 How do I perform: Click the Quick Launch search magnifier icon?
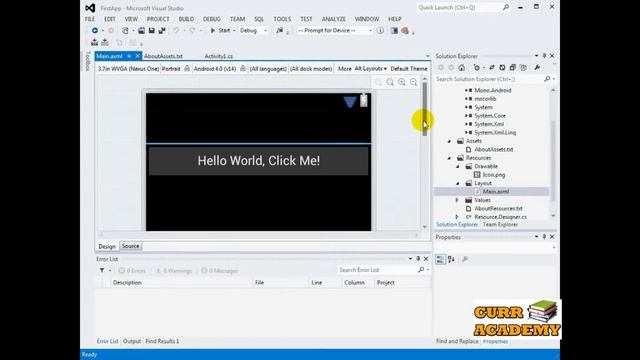[x=506, y=7]
